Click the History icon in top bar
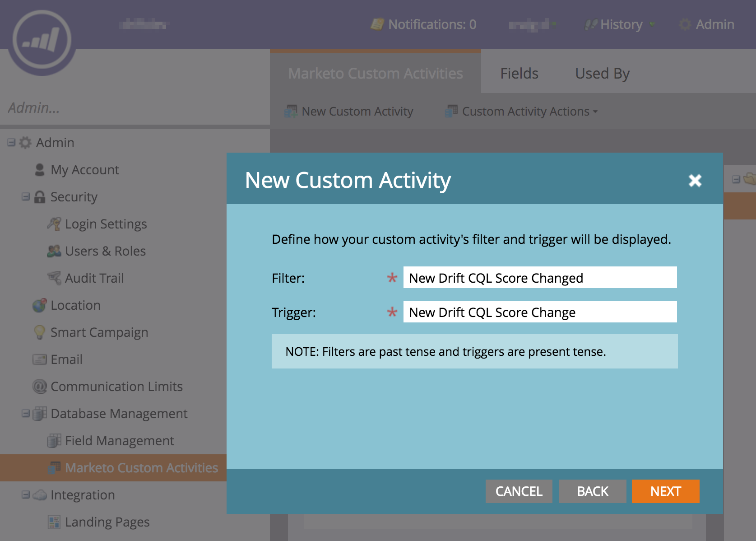Viewport: 756px width, 541px height. (x=591, y=24)
